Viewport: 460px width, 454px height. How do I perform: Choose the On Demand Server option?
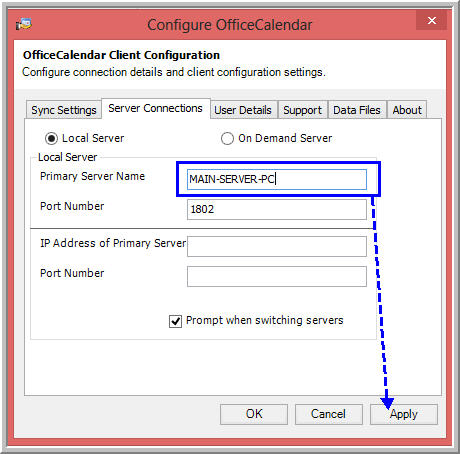point(227,138)
